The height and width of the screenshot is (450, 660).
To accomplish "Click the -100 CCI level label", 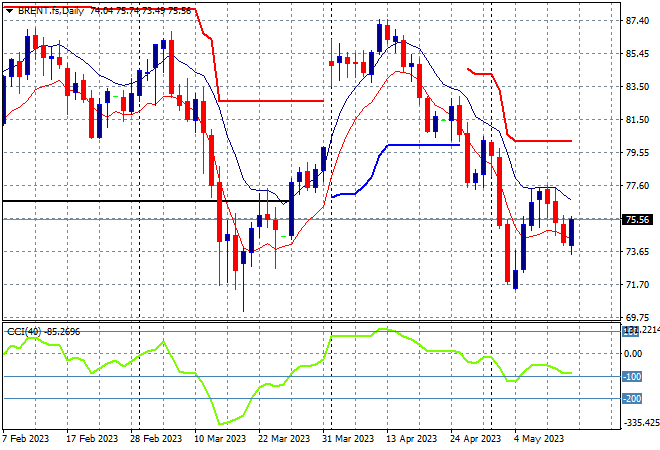I will point(632,376).
